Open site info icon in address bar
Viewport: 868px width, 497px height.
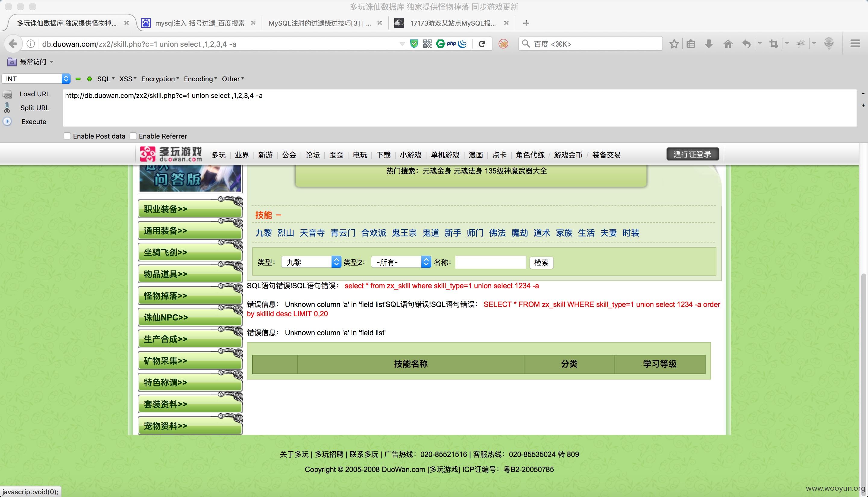coord(31,44)
